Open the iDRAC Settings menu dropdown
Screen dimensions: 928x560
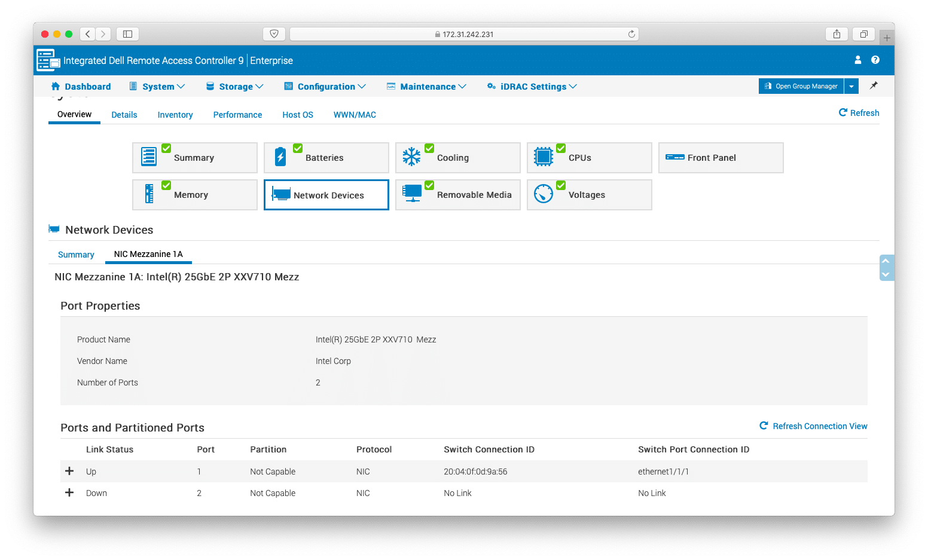click(x=532, y=87)
